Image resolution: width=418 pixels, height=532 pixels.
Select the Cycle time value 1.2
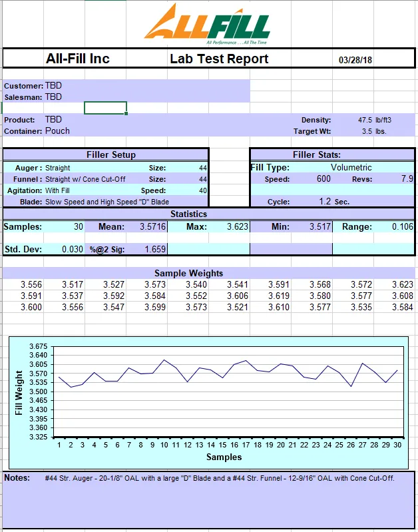pyautogui.click(x=324, y=201)
